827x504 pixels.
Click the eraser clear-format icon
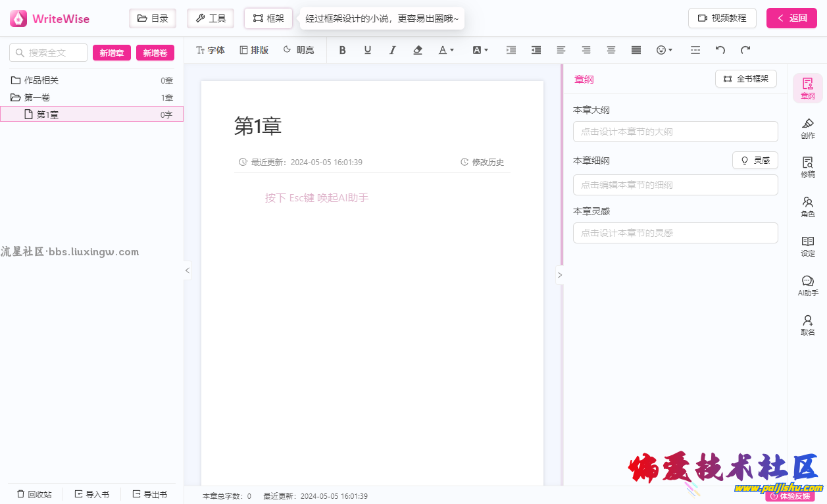pos(418,50)
